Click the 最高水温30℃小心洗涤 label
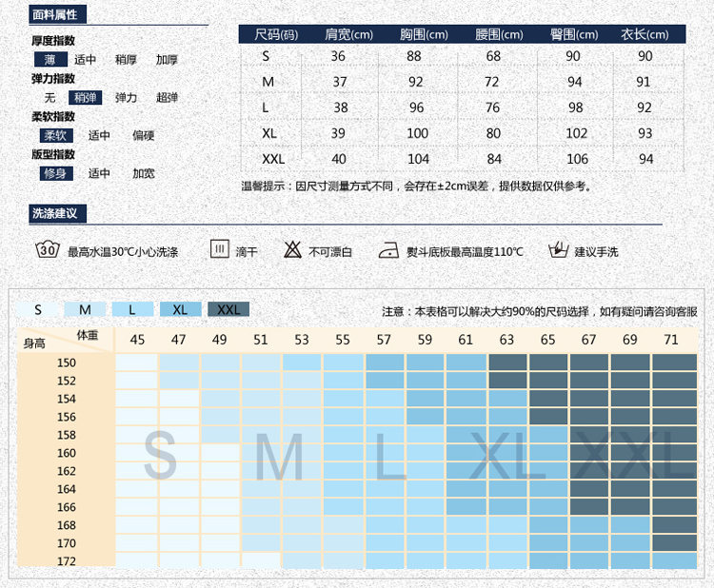714x588 pixels. click(123, 252)
